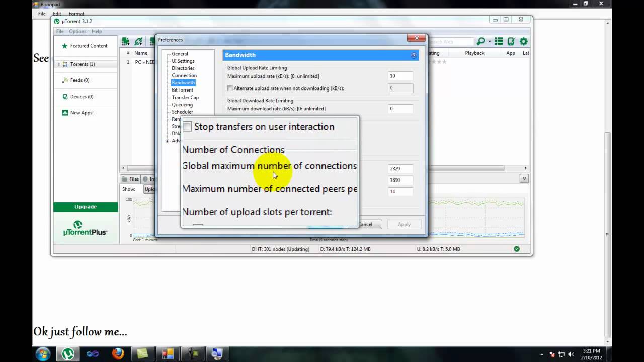Select BitTorrent in Preferences tree
The height and width of the screenshot is (362, 644).
pos(182,90)
